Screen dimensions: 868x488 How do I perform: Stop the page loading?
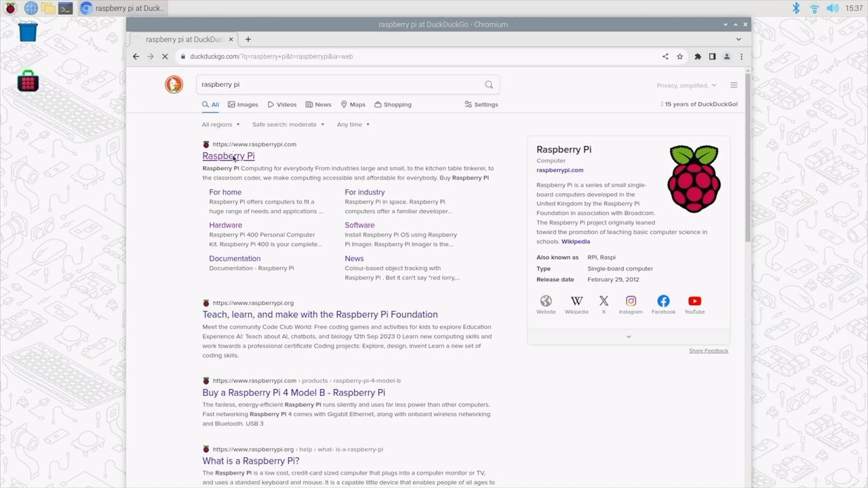[x=165, y=56]
